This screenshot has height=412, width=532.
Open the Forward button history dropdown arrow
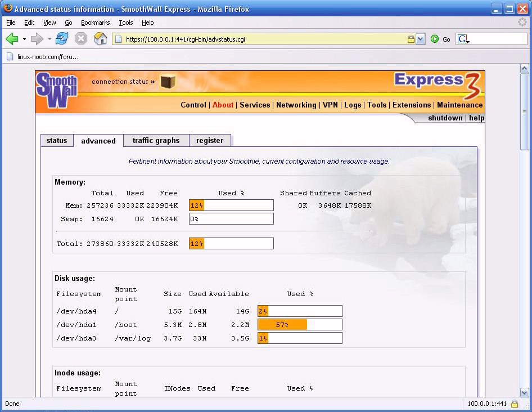[49, 39]
